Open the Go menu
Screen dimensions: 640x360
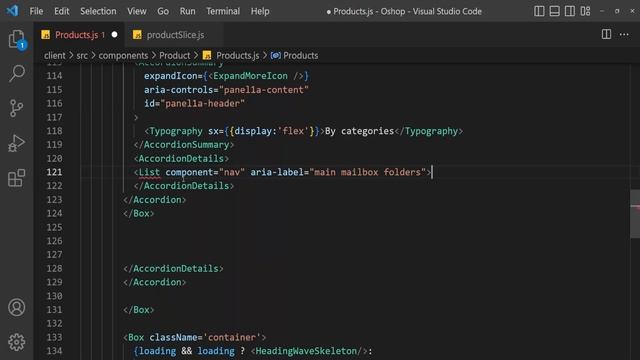pos(163,11)
